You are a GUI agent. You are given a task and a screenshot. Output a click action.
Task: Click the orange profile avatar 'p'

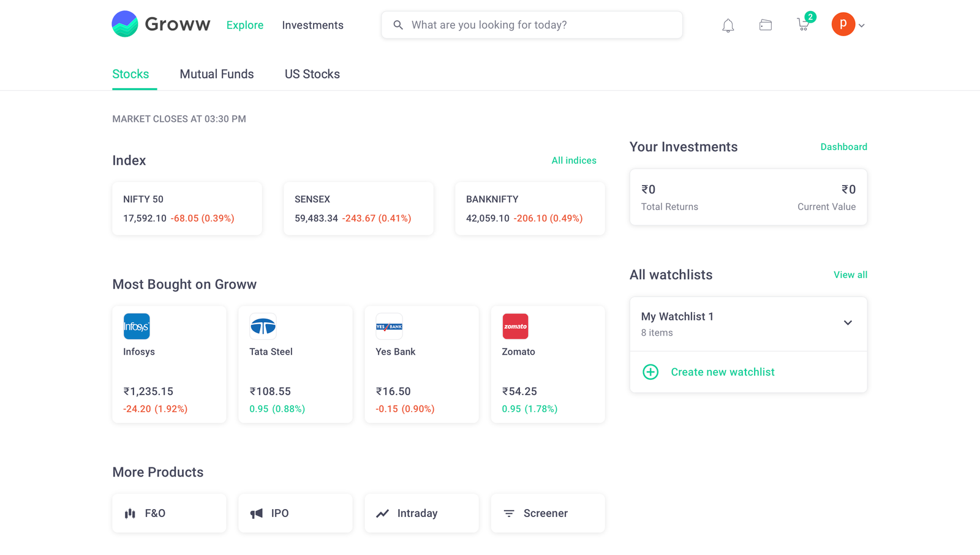click(x=843, y=25)
